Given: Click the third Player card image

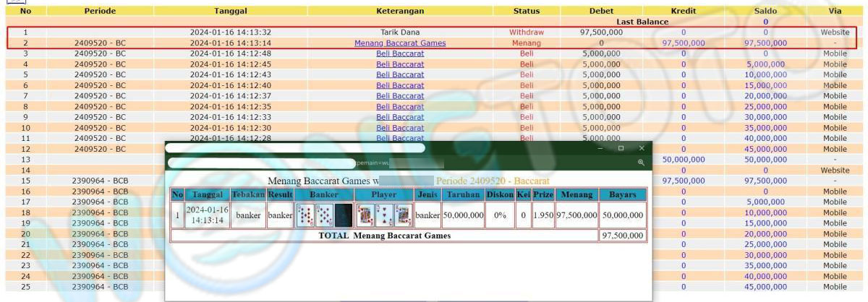Looking at the screenshot, I should tap(403, 215).
